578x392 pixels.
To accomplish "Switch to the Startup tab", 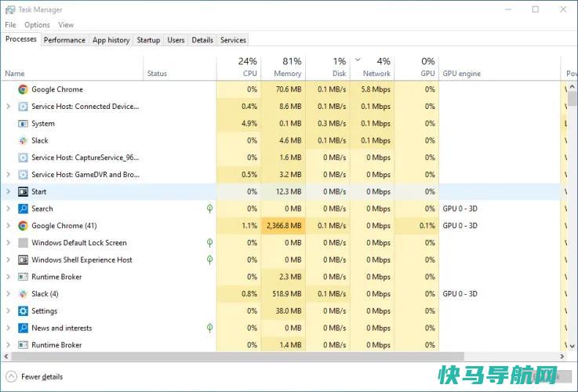I will tap(148, 40).
